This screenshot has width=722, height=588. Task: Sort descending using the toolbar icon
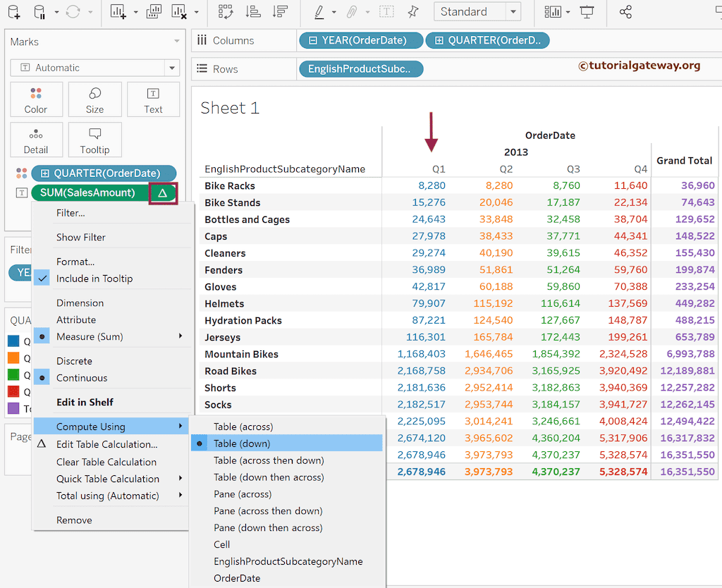[280, 11]
